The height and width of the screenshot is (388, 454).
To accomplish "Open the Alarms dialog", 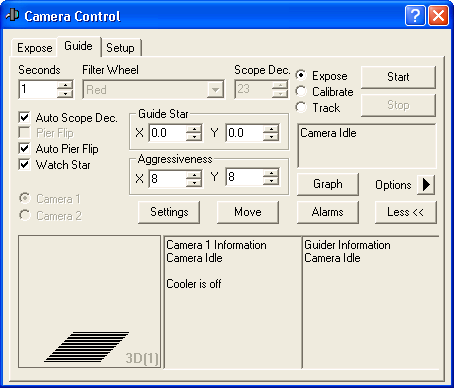I will 328,212.
